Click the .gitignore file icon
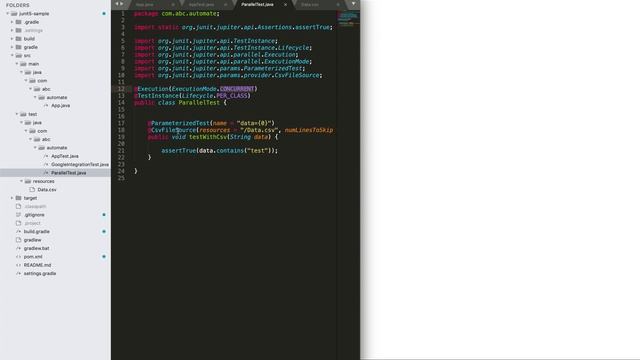 coord(18,215)
